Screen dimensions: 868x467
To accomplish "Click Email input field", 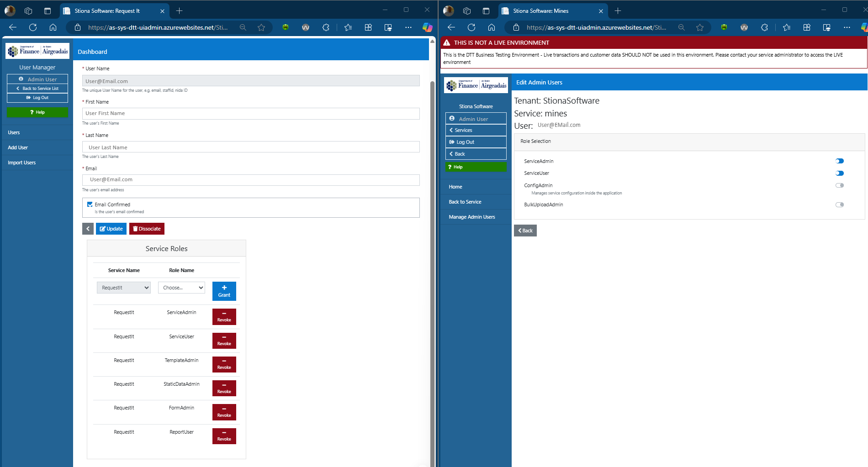I will pos(251,180).
